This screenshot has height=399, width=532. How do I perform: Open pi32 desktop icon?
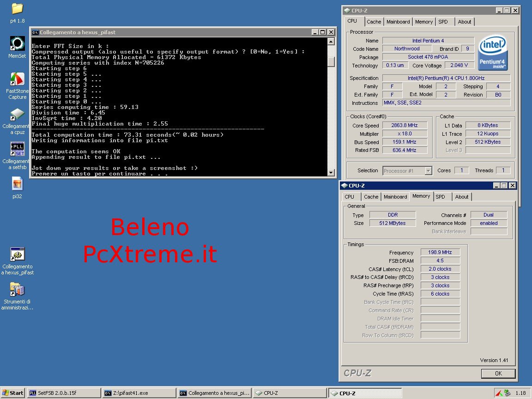(x=17, y=184)
